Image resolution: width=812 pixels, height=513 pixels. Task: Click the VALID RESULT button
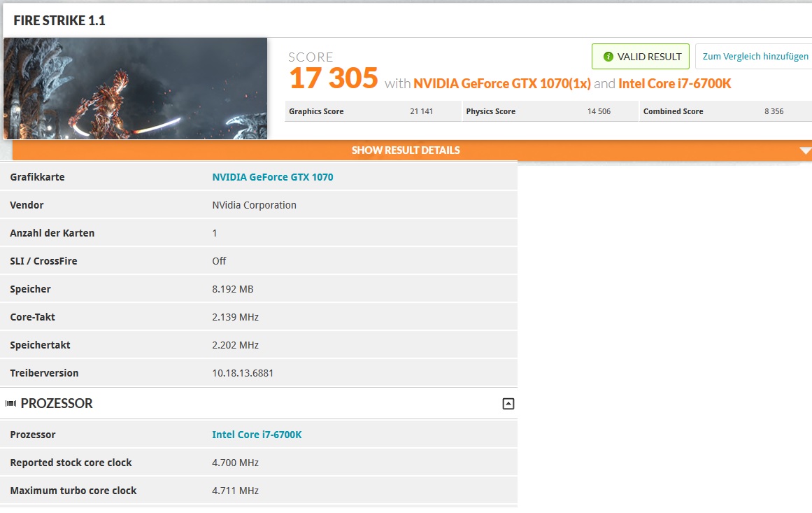click(x=641, y=57)
